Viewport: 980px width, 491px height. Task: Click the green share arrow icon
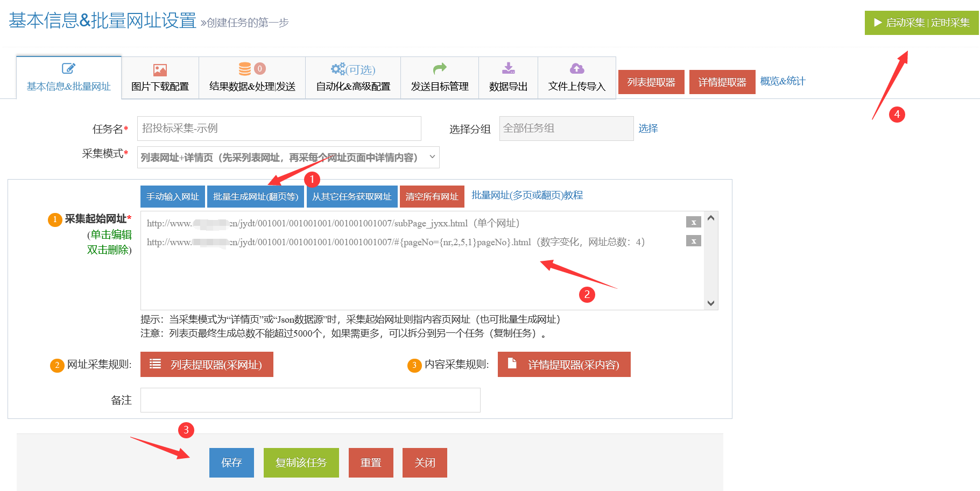tap(440, 68)
